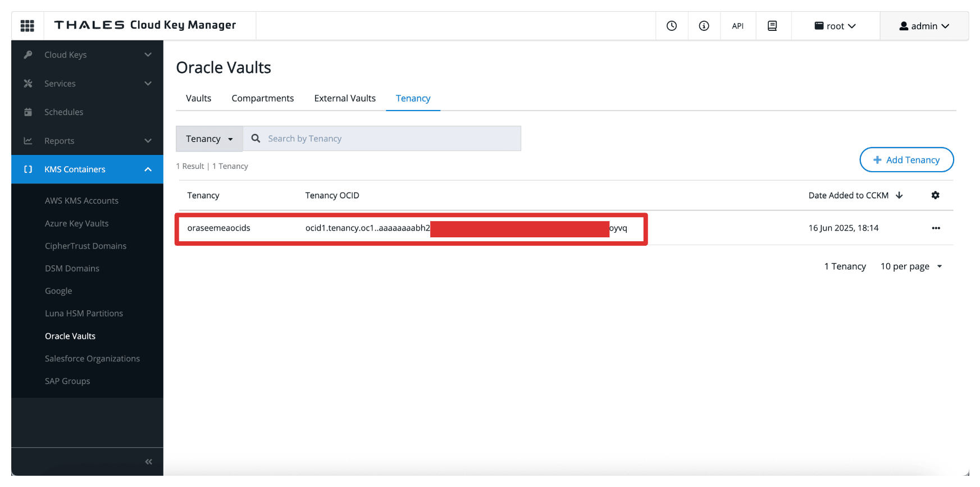The image size is (980, 487).
Task: Open row actions ellipsis for oraseemeaocids
Action: pyautogui.click(x=936, y=228)
